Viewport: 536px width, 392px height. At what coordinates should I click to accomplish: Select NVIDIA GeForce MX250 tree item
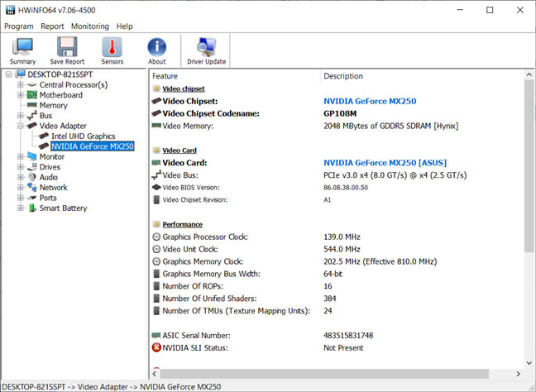(x=93, y=146)
